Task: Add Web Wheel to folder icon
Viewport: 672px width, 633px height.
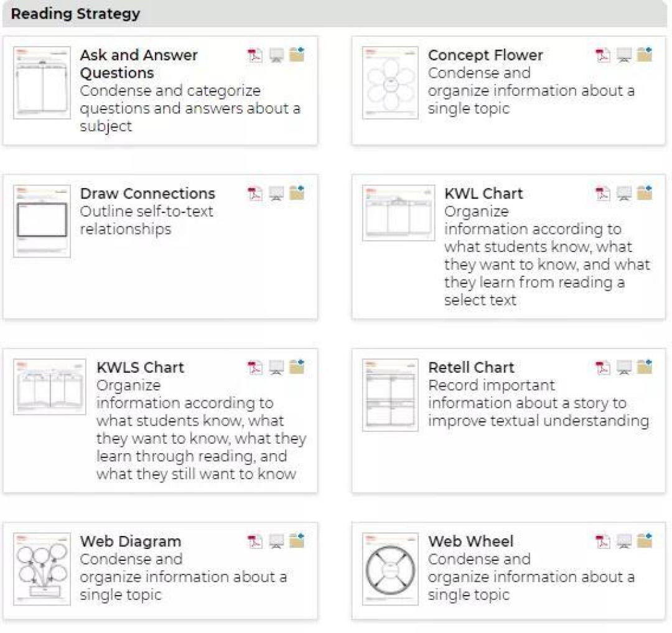Action: coord(645,541)
